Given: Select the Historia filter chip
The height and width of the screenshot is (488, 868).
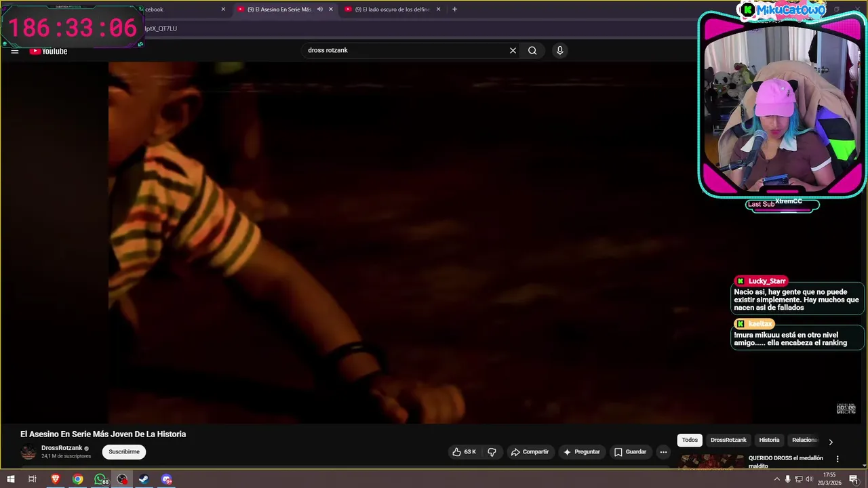Looking at the screenshot, I should point(769,440).
